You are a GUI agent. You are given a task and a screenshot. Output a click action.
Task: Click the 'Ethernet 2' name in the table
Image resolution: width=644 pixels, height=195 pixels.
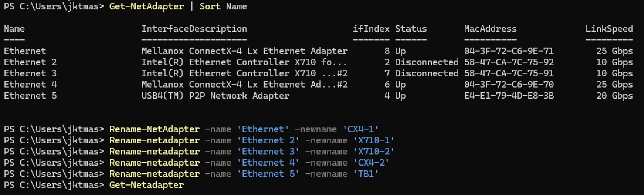[x=30, y=62]
